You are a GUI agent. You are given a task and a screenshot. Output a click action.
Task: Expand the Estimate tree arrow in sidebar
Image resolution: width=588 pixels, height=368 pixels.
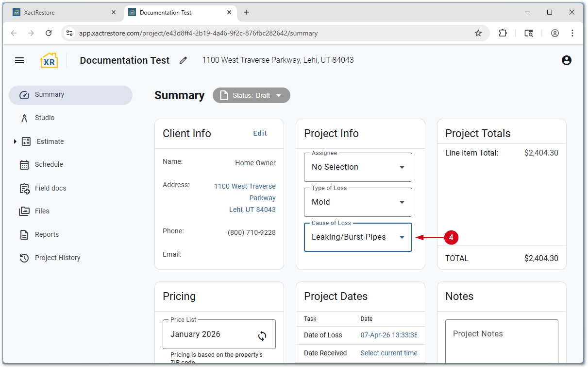point(15,141)
